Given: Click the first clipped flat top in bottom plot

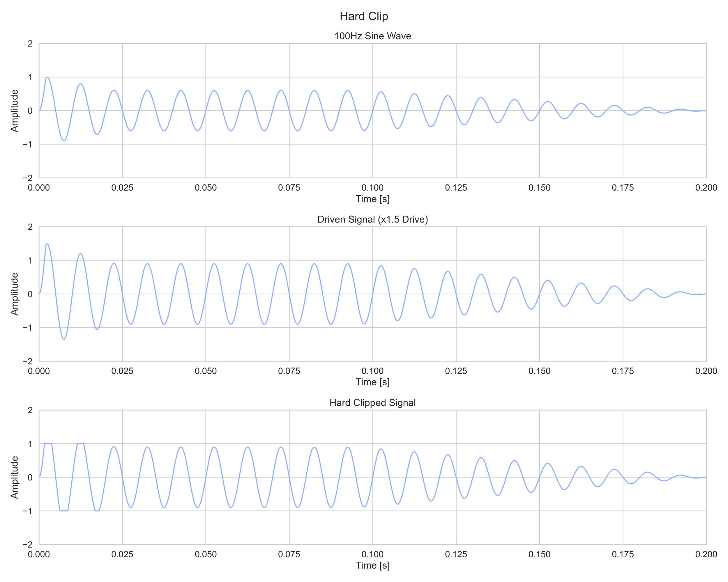Looking at the screenshot, I should (x=48, y=444).
